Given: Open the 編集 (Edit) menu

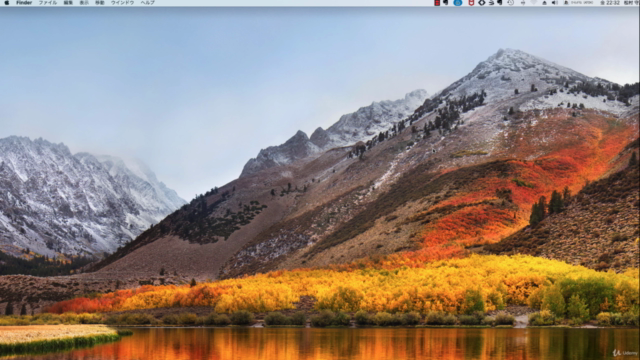Looking at the screenshot, I should coord(68,2).
